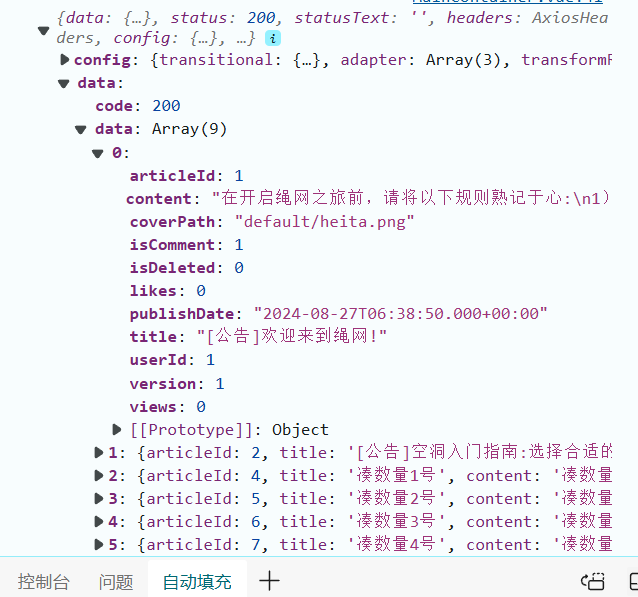Open the source file link at top

[507, 2]
